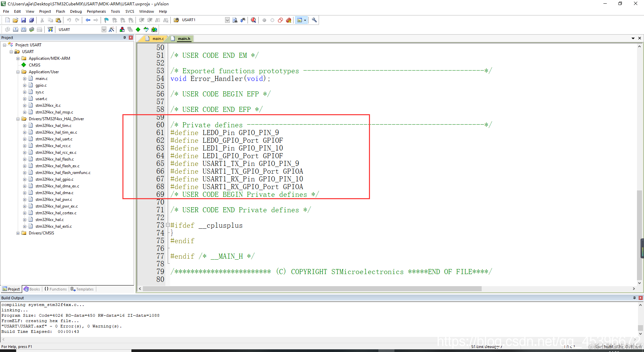This screenshot has height=352, width=644.
Task: Close the active editor document
Action: (640, 38)
